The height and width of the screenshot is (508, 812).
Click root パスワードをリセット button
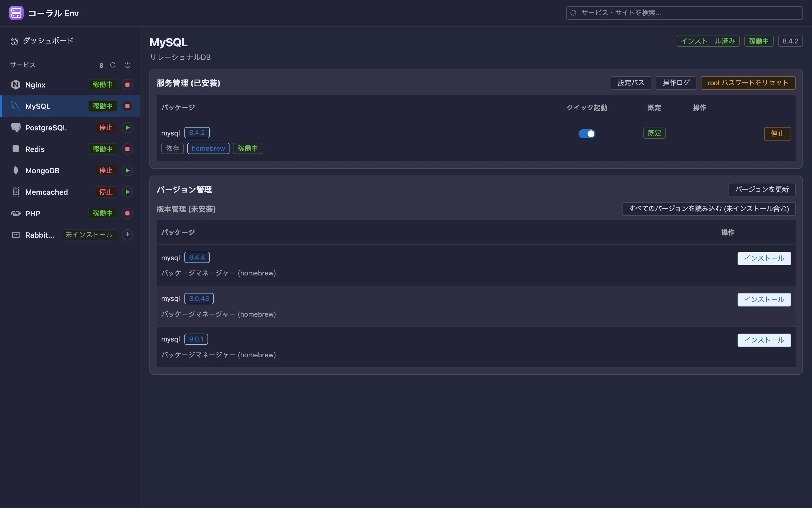click(x=748, y=83)
